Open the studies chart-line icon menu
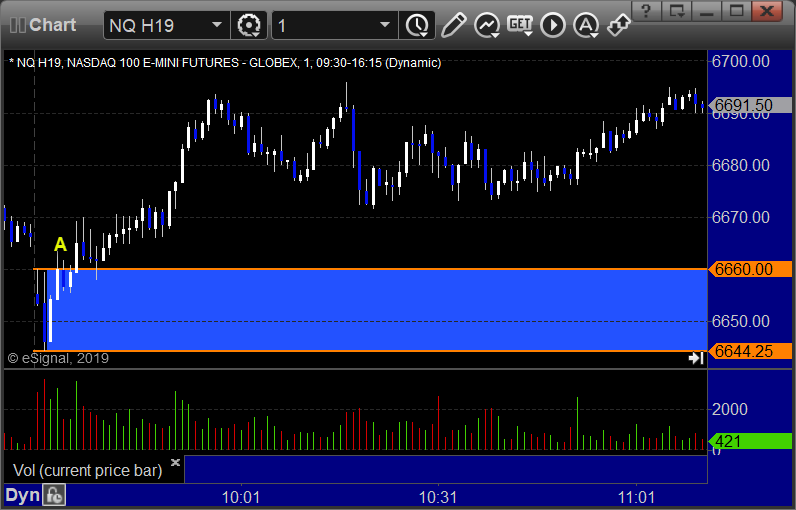The width and height of the screenshot is (796, 510). click(x=487, y=25)
